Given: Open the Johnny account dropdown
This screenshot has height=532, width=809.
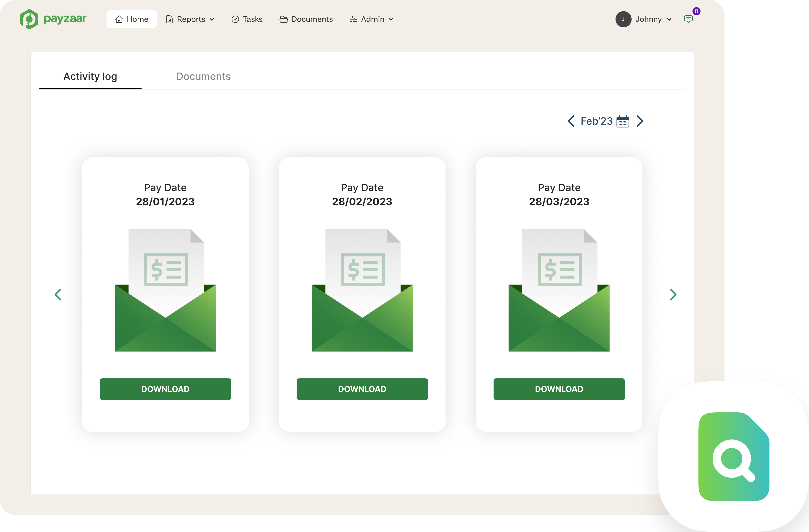Looking at the screenshot, I should pos(653,19).
